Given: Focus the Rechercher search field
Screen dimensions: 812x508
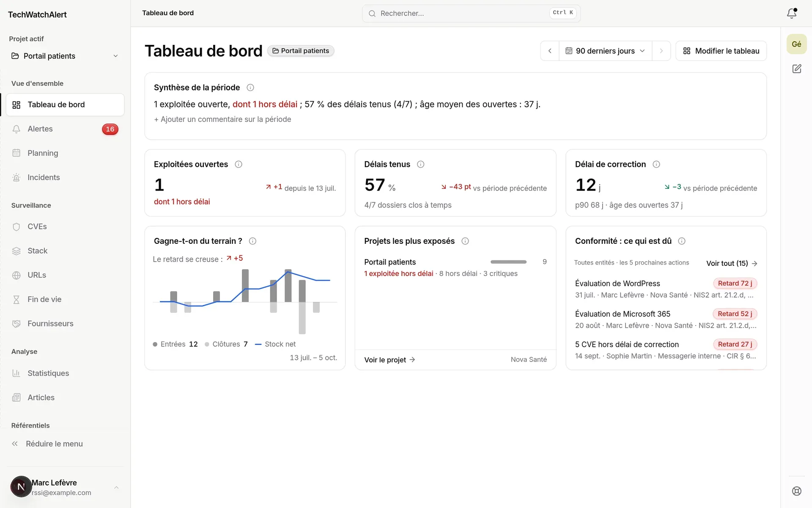Looking at the screenshot, I should pos(471,14).
